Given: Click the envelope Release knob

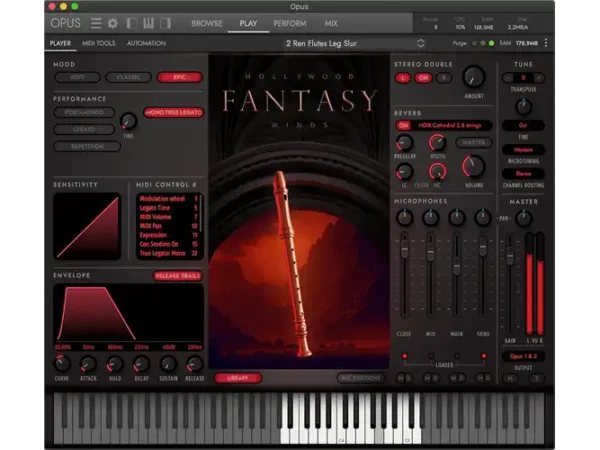Looking at the screenshot, I should click(x=194, y=364).
